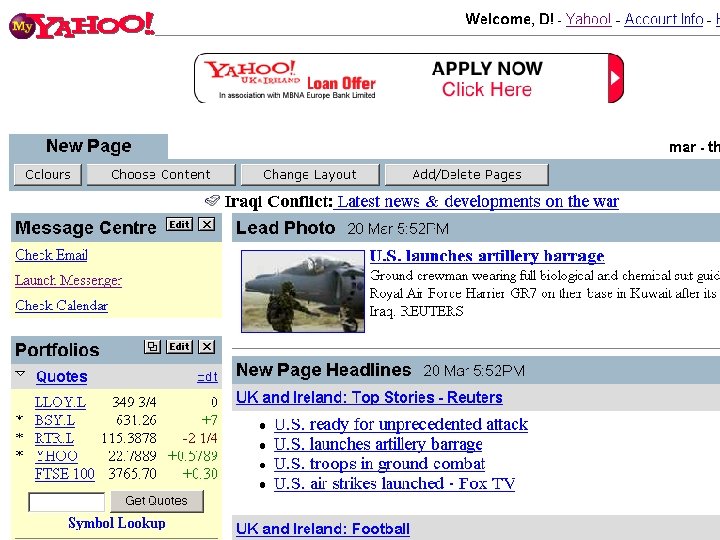Click the red arrow on loan banner
Screen dimensions: 720x540
point(615,78)
